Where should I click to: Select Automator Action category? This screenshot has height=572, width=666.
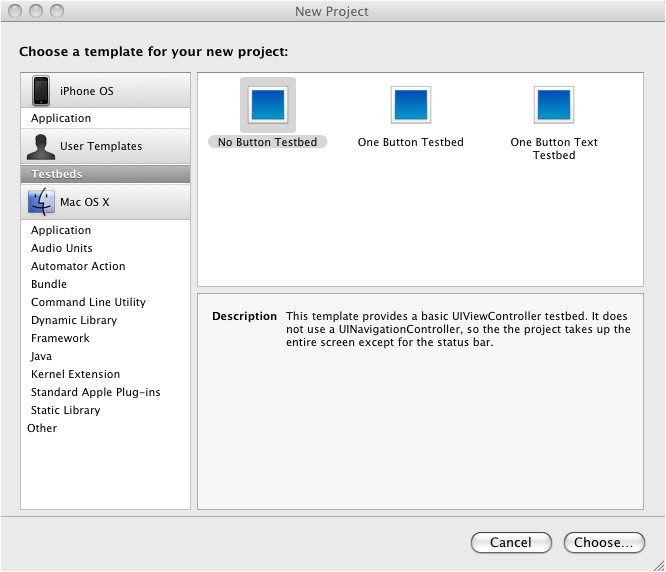pyautogui.click(x=78, y=266)
